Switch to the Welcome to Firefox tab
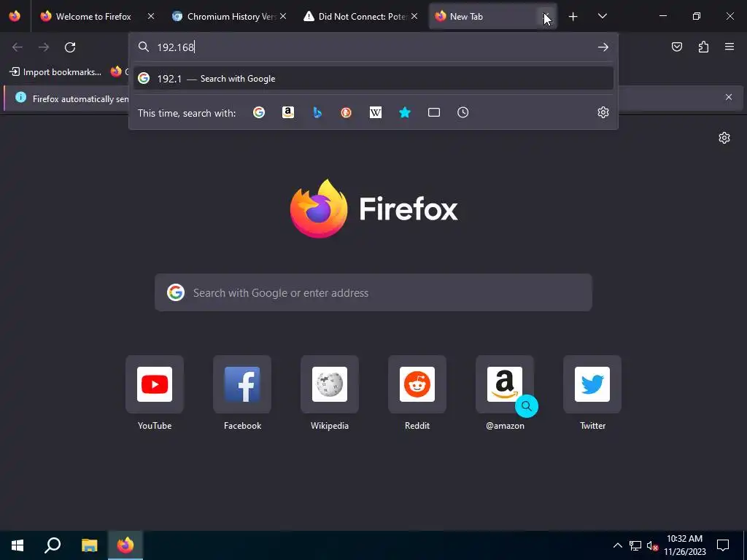The image size is (747, 560). point(93,17)
